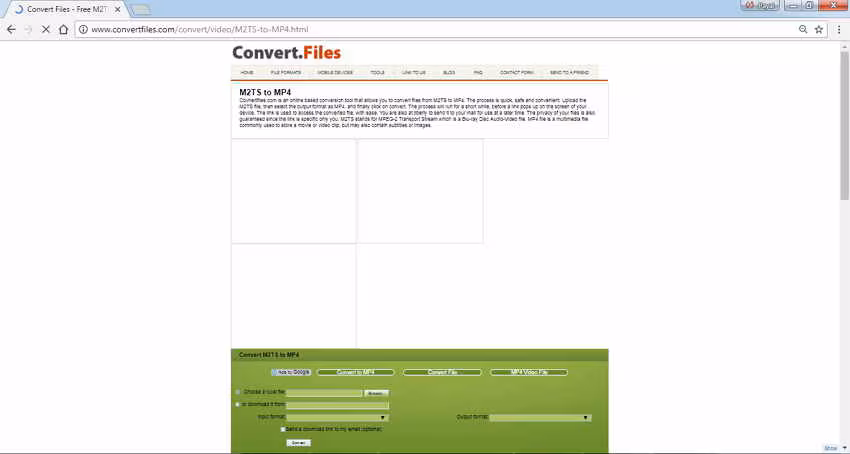Screen dimensions: 850x454
Task: Open the BLOG navigation item
Action: tap(449, 72)
